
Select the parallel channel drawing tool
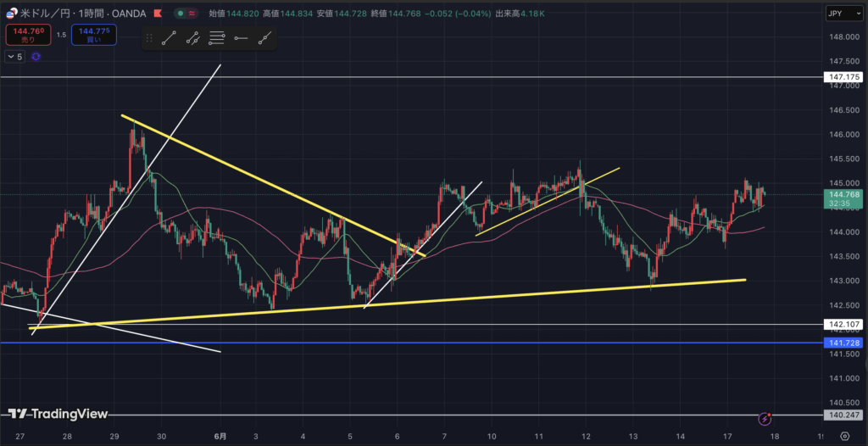192,38
